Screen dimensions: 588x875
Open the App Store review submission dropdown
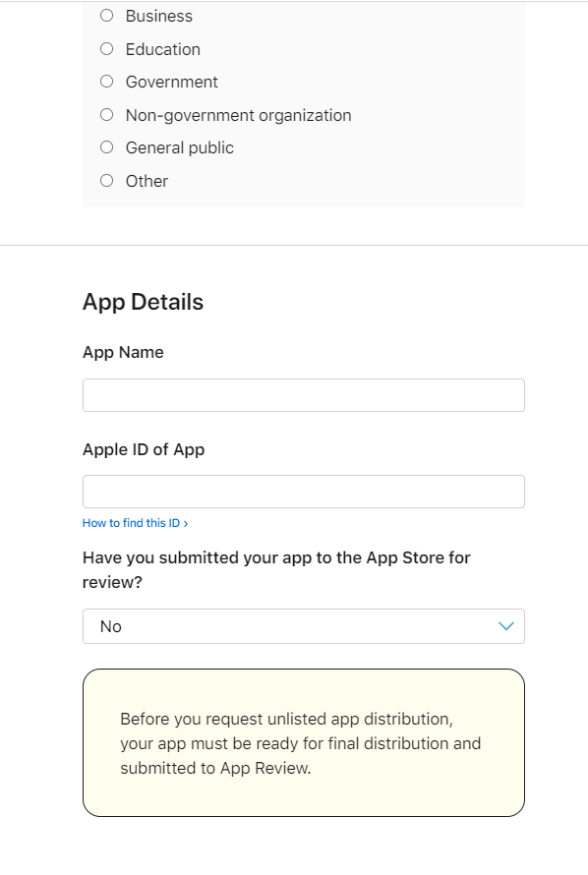point(304,626)
